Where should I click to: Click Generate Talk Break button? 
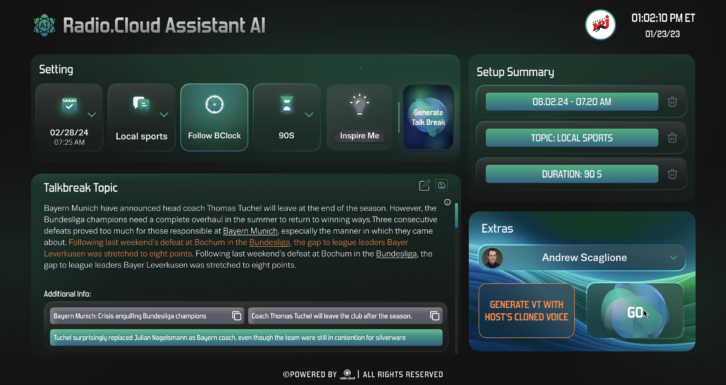click(x=428, y=118)
